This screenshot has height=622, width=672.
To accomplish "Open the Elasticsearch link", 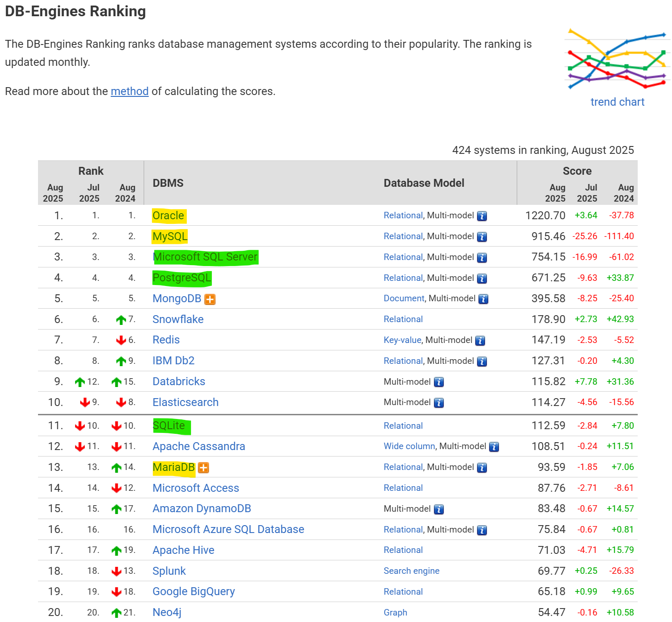I will [x=185, y=402].
